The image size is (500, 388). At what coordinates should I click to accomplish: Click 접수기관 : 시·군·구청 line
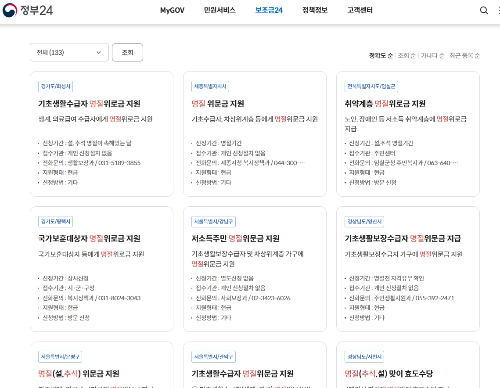coord(68,288)
